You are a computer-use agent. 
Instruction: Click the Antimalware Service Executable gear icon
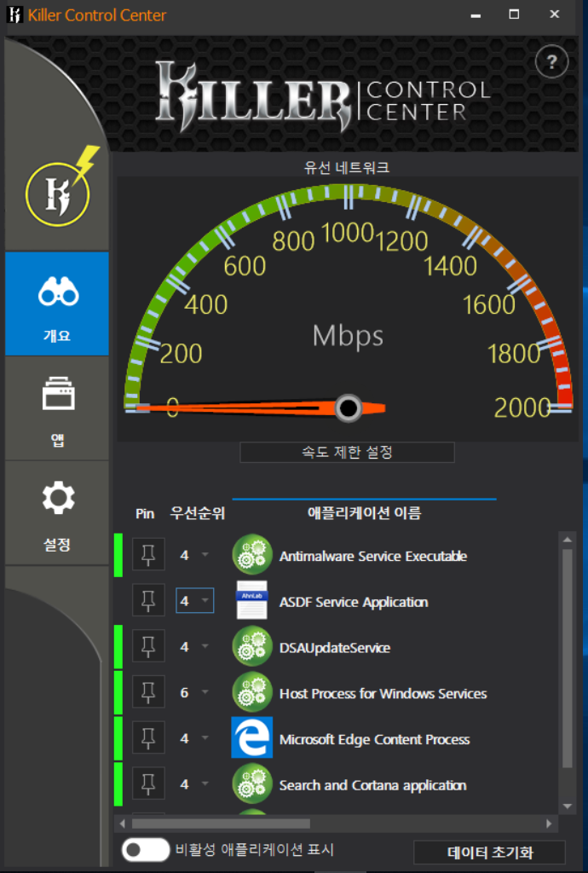252,554
